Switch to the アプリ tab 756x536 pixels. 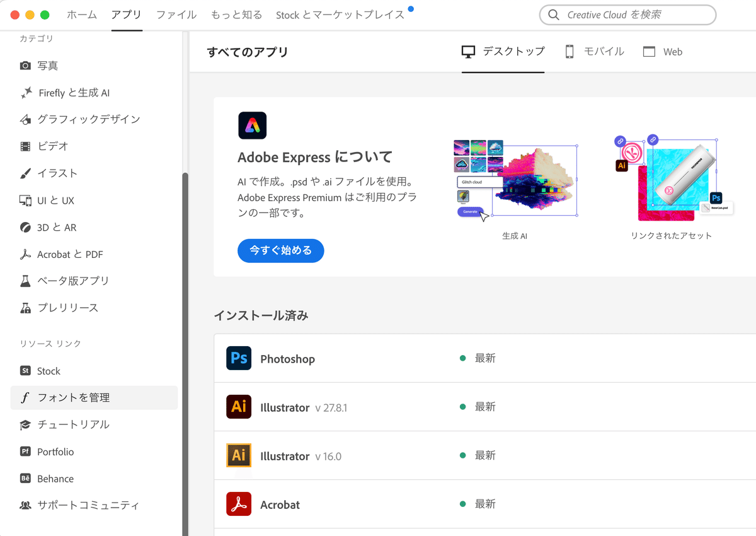(127, 15)
